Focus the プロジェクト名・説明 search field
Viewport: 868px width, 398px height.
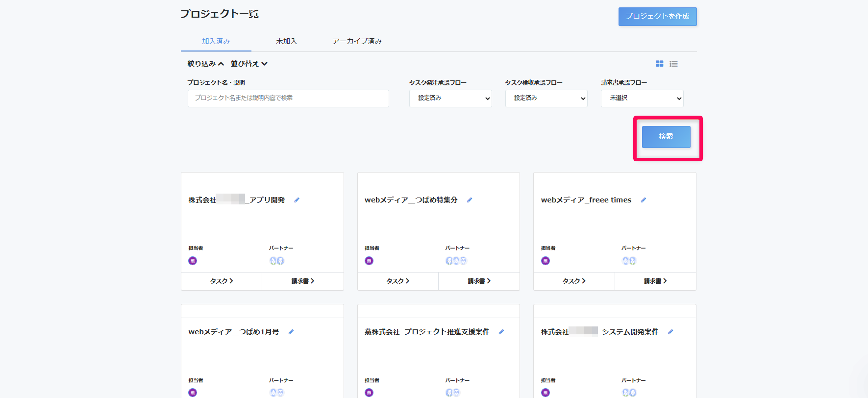pyautogui.click(x=288, y=98)
